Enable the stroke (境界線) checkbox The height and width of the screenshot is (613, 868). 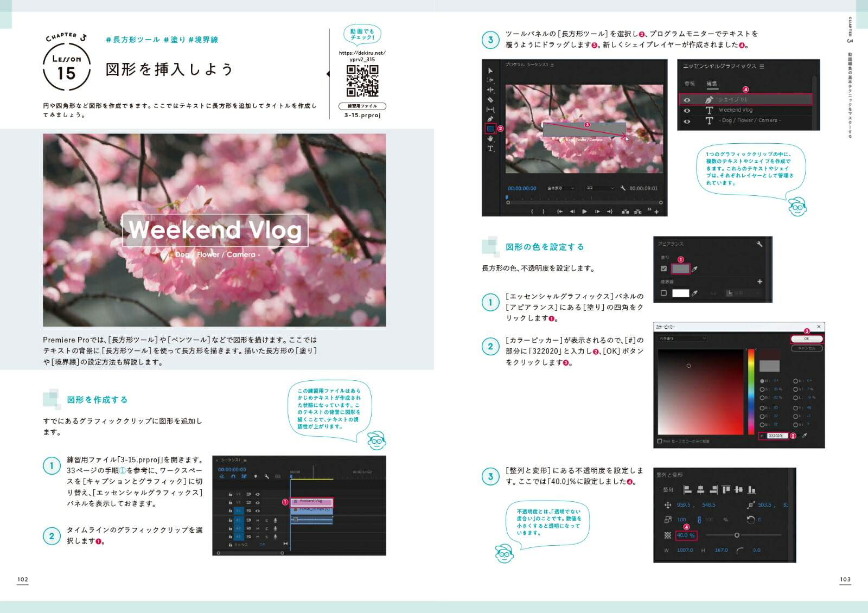pyautogui.click(x=663, y=293)
